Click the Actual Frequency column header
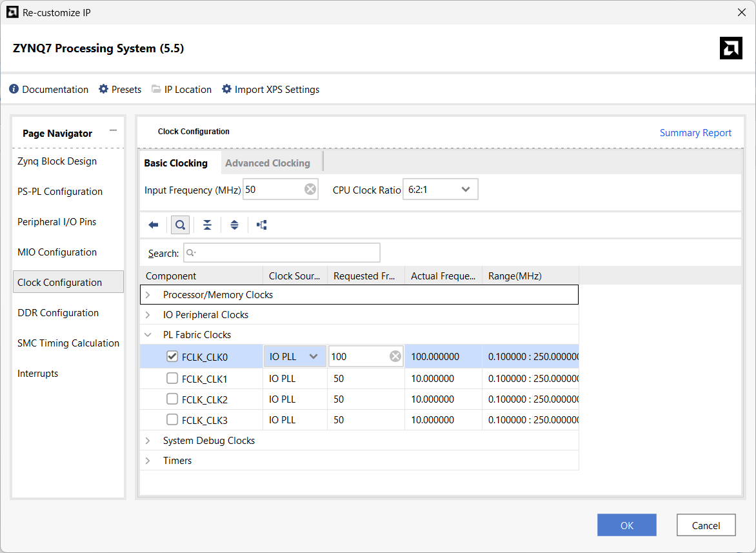 pyautogui.click(x=444, y=276)
